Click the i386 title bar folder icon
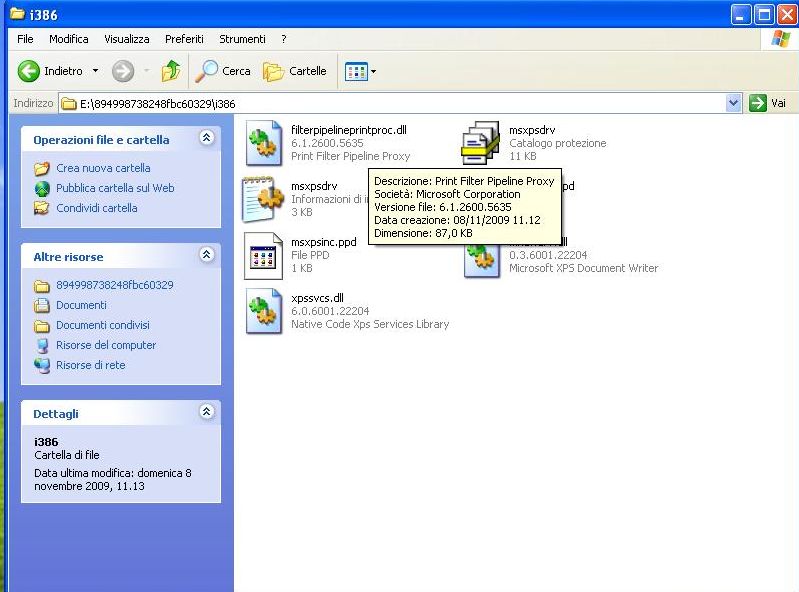 pyautogui.click(x=17, y=14)
